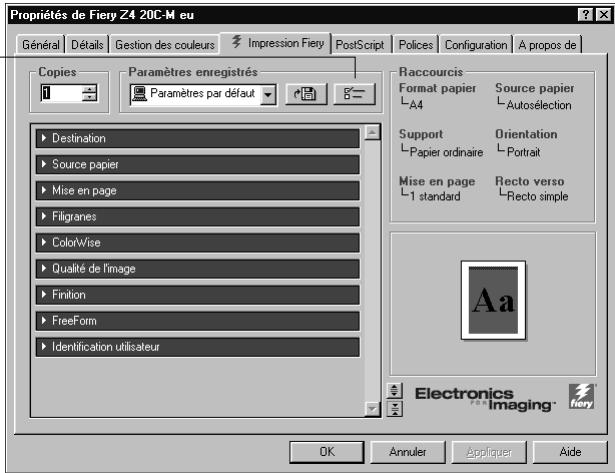The width and height of the screenshot is (615, 473).
Task: Click the Recto simple shortcut
Action: point(537,196)
